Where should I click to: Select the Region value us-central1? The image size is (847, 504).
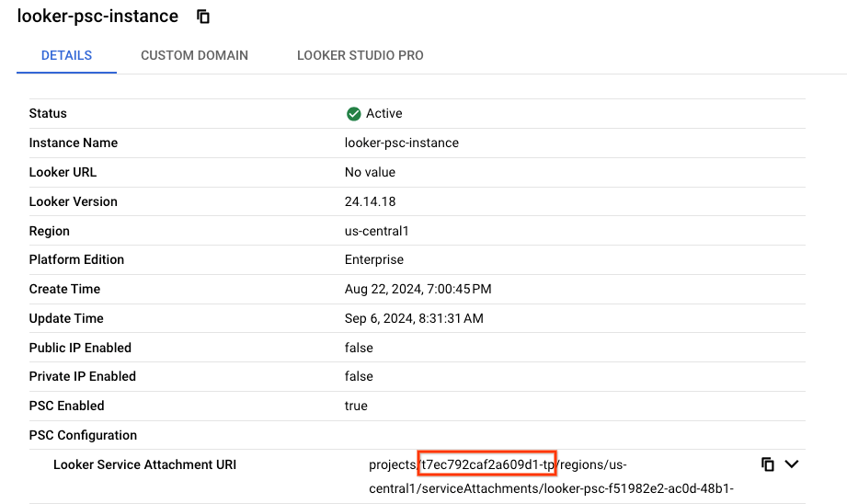(x=376, y=231)
